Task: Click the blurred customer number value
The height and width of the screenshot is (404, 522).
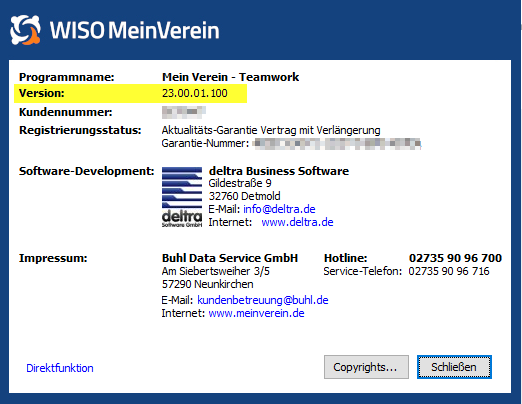Action: click(x=183, y=112)
